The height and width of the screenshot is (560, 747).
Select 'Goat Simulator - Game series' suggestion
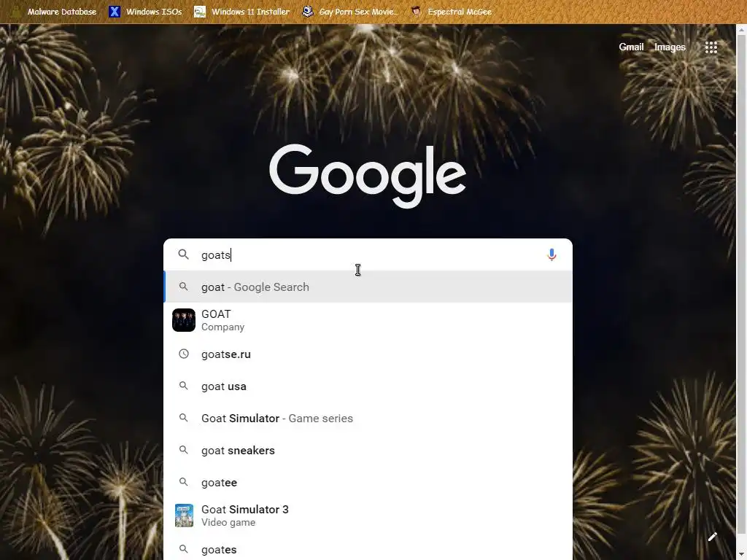tap(368, 418)
